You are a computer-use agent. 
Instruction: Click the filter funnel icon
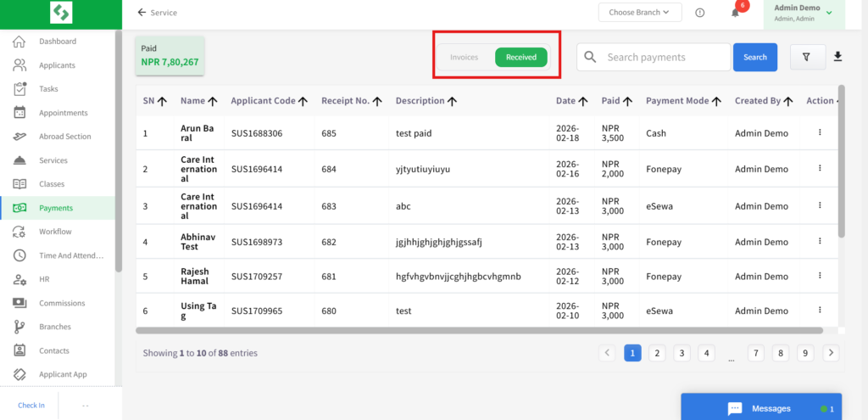[x=806, y=57]
